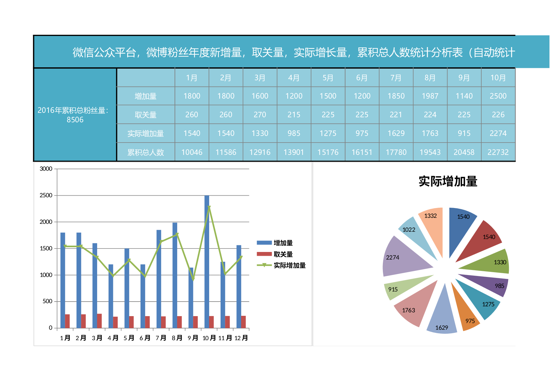Select table cell with value 2274
Screen dimensions: 555x392
coord(498,133)
